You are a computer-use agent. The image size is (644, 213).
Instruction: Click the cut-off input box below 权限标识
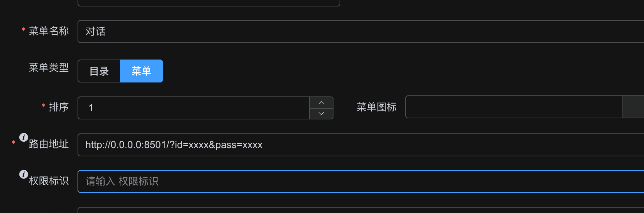(361, 210)
